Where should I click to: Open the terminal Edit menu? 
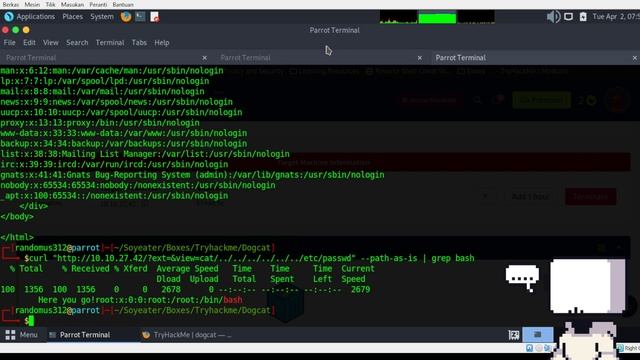(29, 42)
